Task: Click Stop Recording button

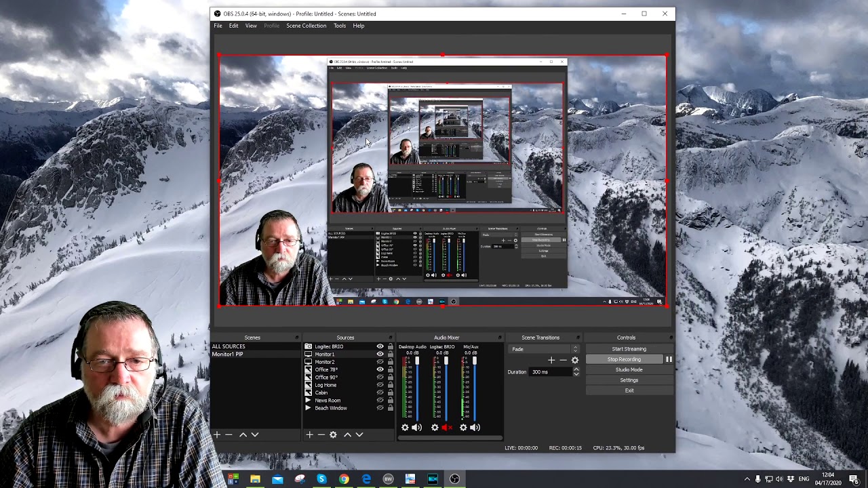Action: click(624, 359)
